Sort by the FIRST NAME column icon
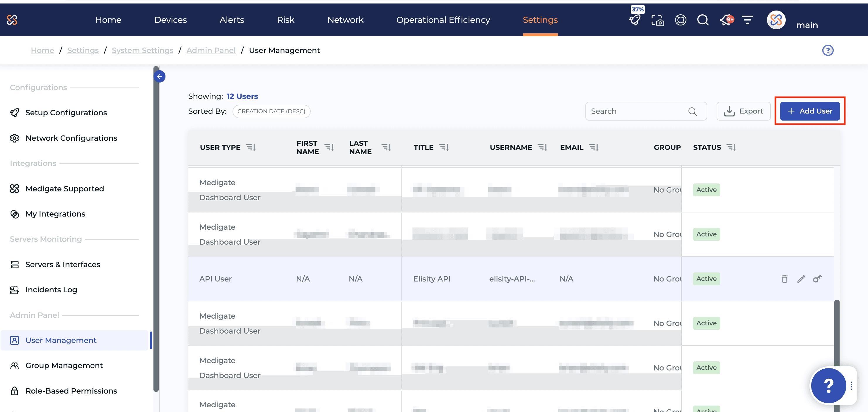The height and width of the screenshot is (412, 868). click(x=329, y=147)
